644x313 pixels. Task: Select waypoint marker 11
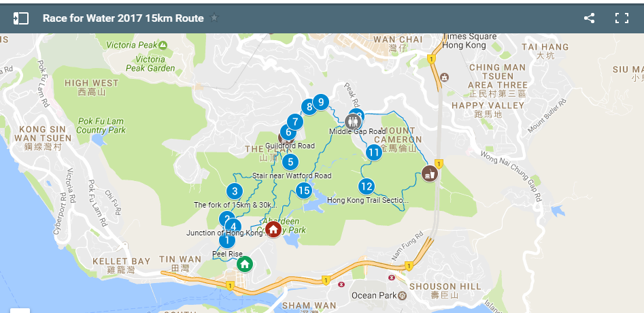click(x=374, y=153)
